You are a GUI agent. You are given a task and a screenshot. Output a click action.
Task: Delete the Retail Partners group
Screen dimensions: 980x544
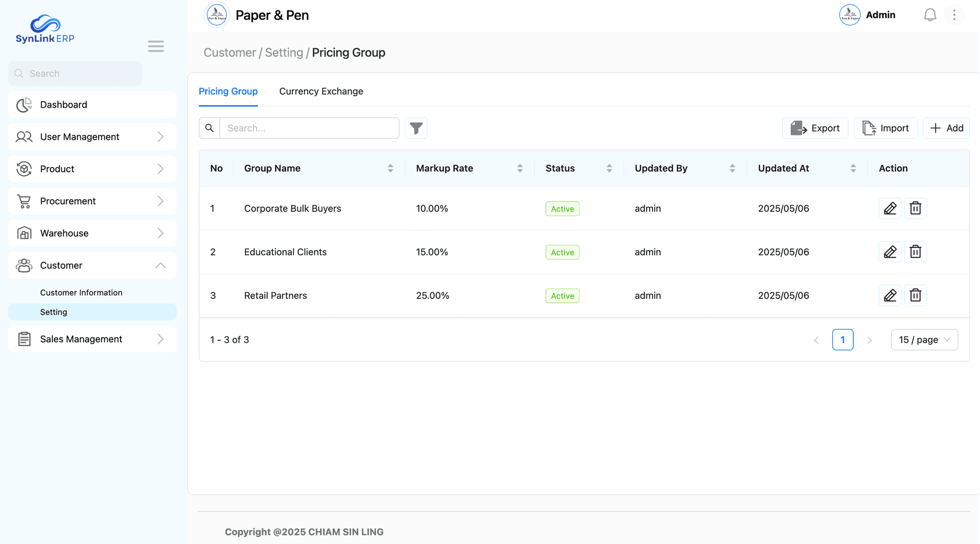pyautogui.click(x=915, y=295)
